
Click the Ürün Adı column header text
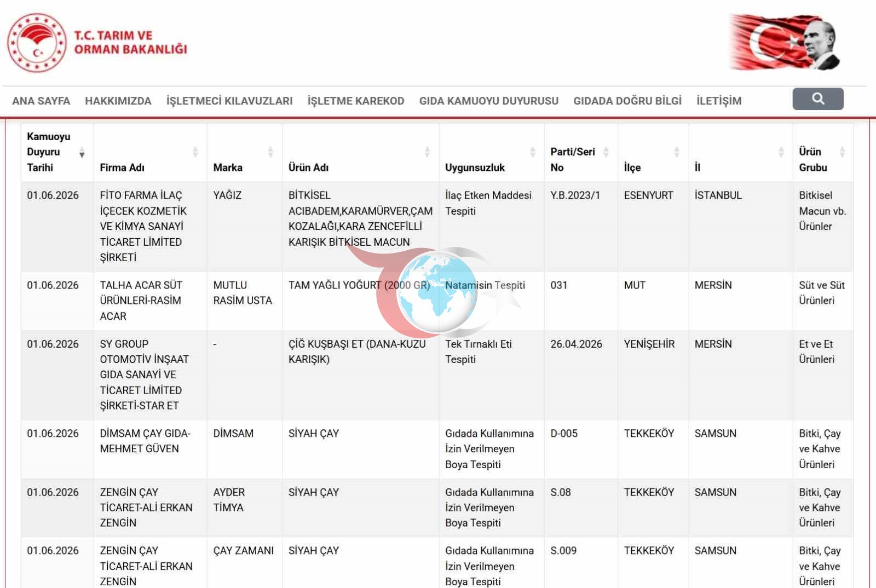coord(308,168)
